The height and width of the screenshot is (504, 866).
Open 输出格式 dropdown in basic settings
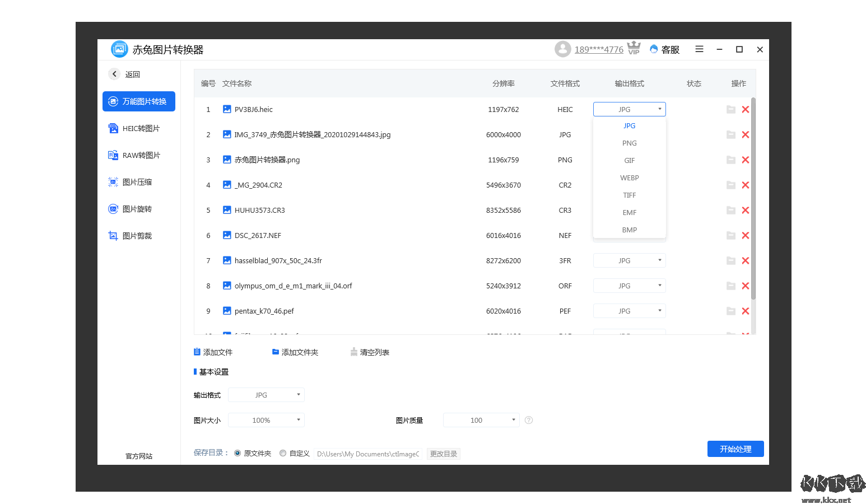coord(266,395)
